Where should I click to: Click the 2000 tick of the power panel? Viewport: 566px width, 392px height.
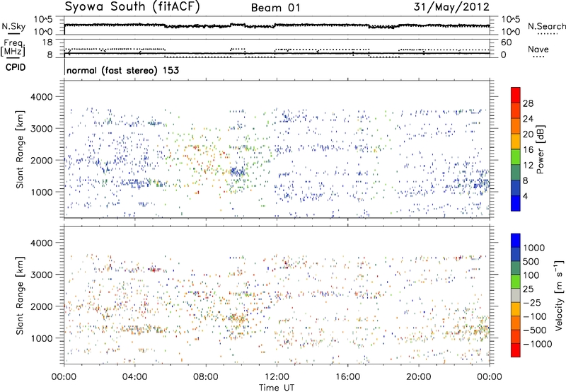click(42, 160)
